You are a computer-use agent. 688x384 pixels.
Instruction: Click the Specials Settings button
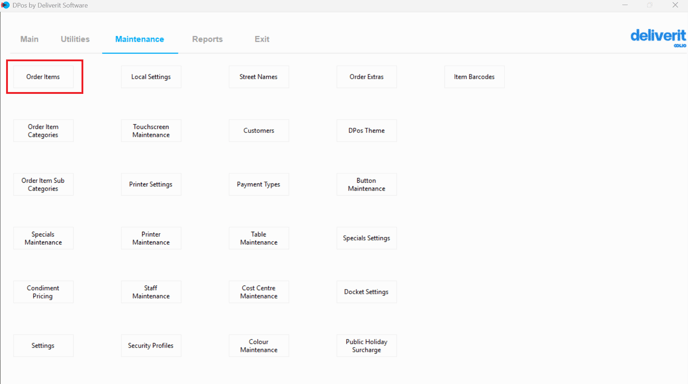366,238
